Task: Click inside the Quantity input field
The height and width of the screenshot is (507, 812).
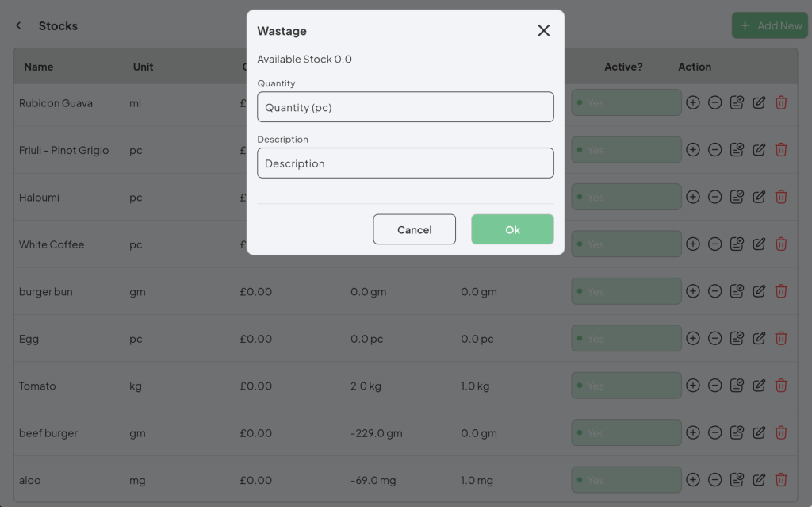Action: (405, 106)
